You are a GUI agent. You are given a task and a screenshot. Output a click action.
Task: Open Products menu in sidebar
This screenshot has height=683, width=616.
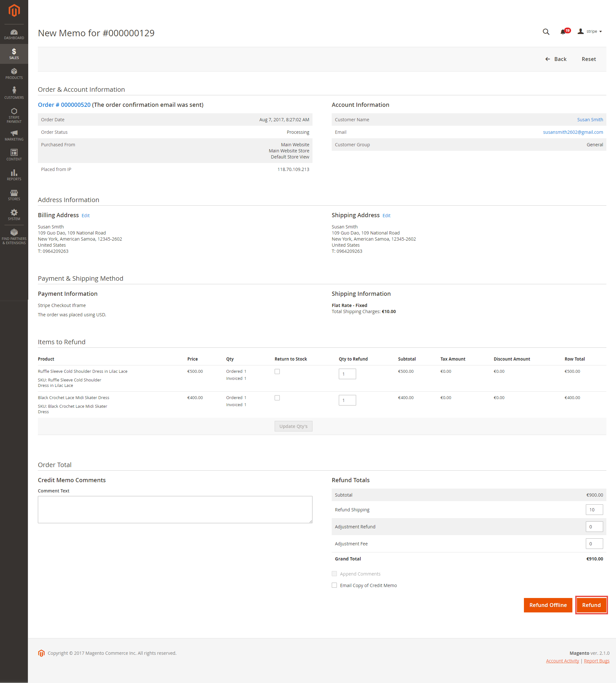pyautogui.click(x=14, y=74)
